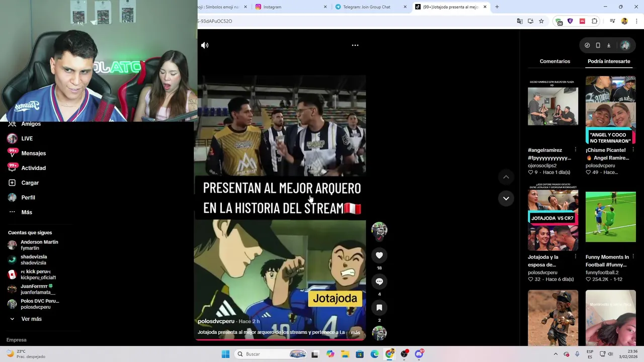Open LIVE in the sidebar
Screen dimensions: 644x362
pyautogui.click(x=27, y=139)
